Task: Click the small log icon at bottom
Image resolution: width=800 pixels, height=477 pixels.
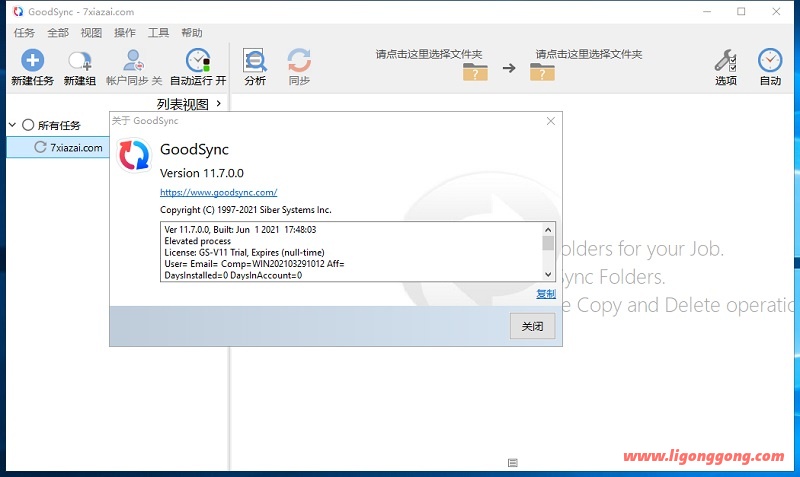Action: pos(513,463)
